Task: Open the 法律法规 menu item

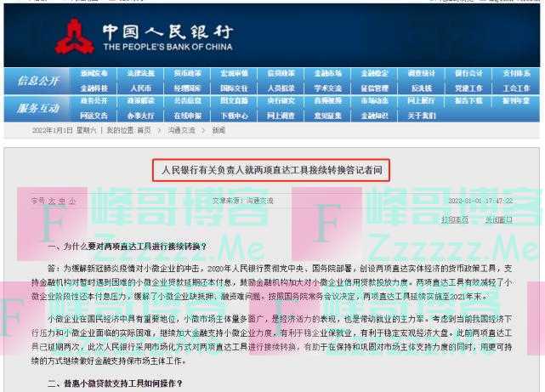Action: pyautogui.click(x=141, y=73)
